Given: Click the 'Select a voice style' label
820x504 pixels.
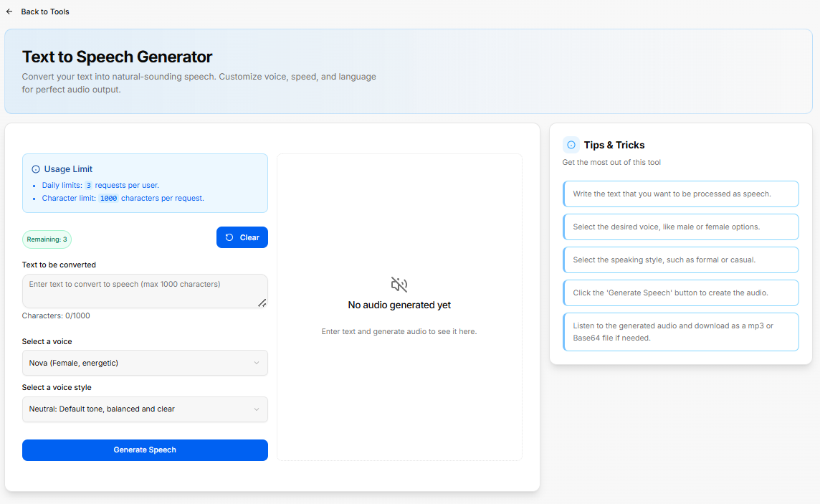Looking at the screenshot, I should [x=57, y=387].
